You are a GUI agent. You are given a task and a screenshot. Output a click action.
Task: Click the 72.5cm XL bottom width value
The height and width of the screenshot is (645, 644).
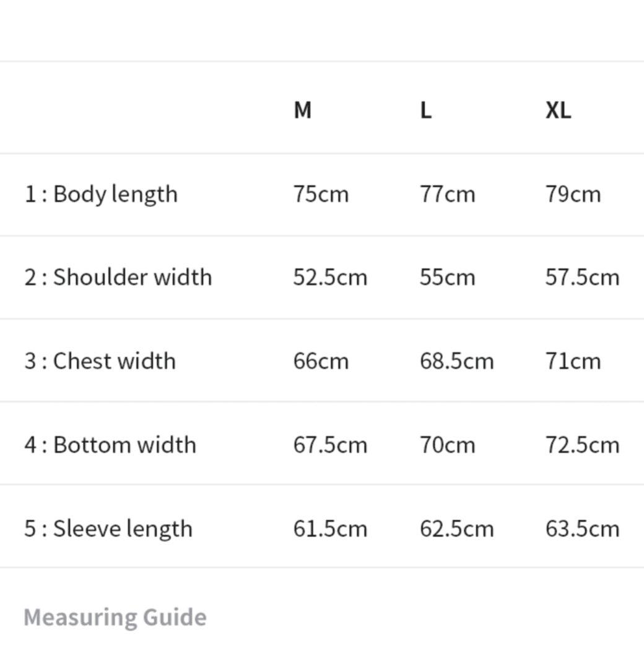[x=582, y=445]
